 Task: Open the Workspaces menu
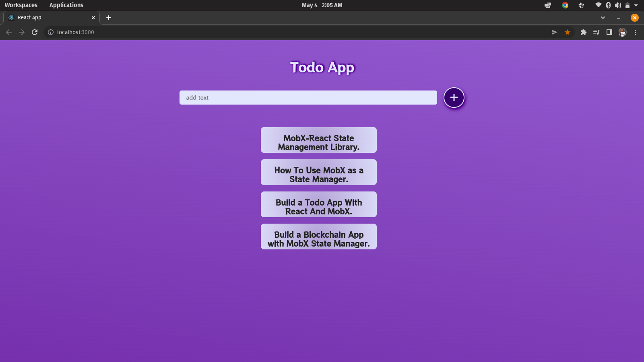pyautogui.click(x=21, y=5)
